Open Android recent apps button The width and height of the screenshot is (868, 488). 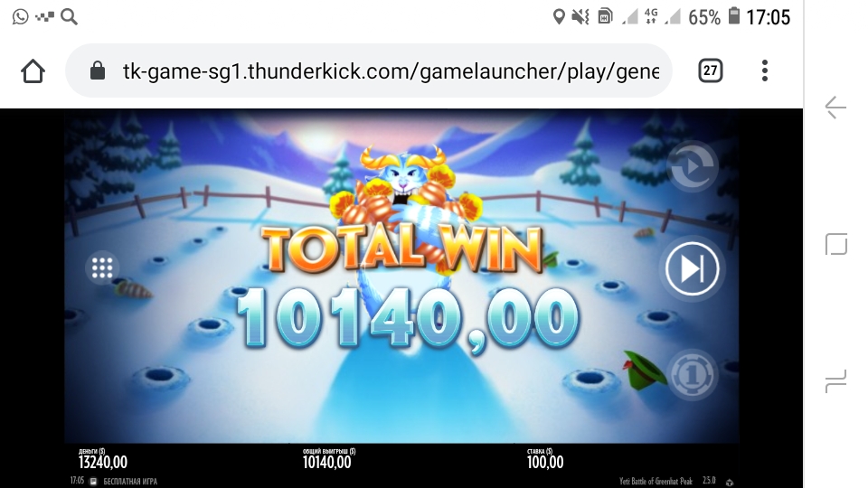835,381
